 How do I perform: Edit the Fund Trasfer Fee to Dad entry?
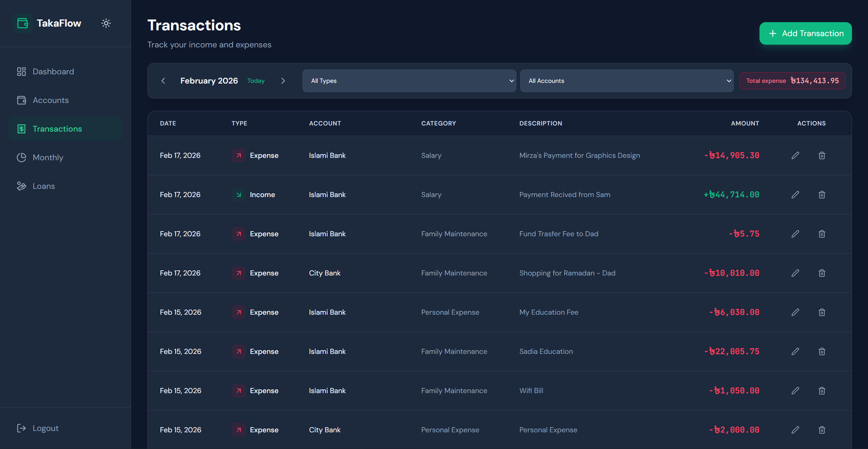(795, 234)
